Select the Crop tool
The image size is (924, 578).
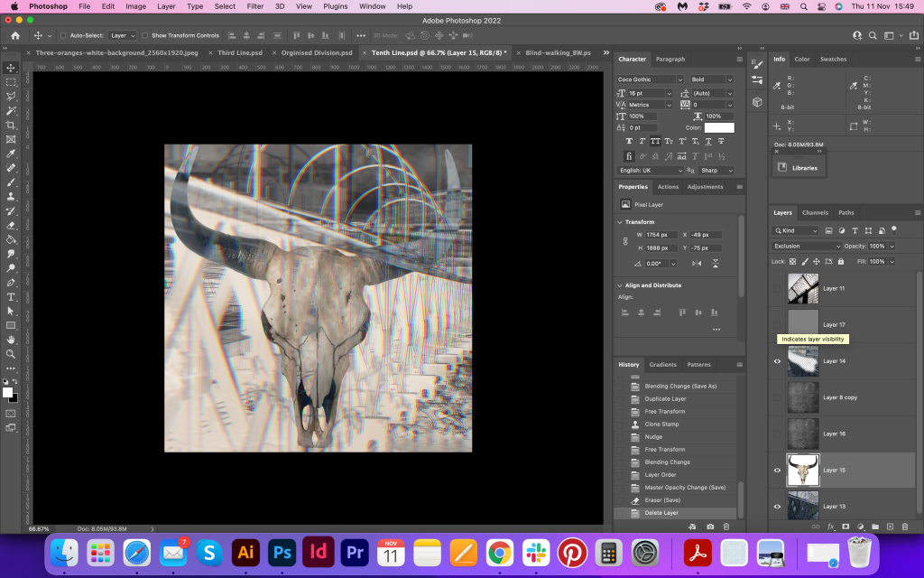pyautogui.click(x=11, y=125)
